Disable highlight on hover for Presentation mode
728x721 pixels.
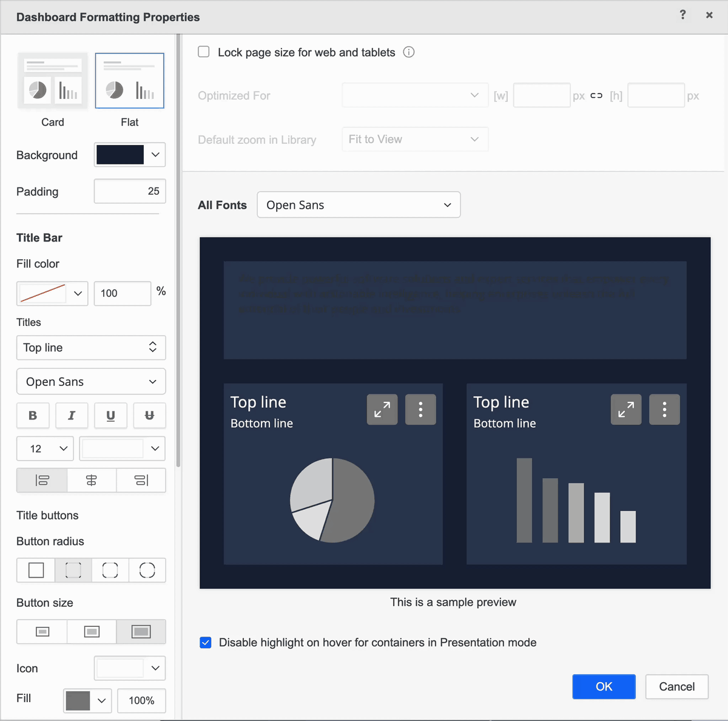[206, 642]
